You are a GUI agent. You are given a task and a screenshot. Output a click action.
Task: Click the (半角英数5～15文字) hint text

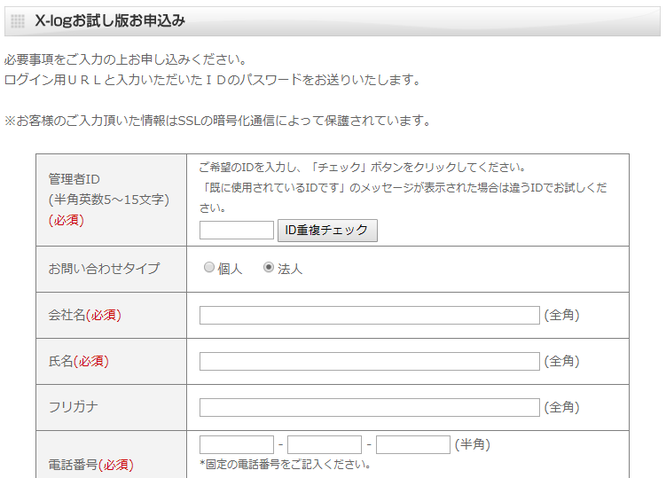point(109,200)
